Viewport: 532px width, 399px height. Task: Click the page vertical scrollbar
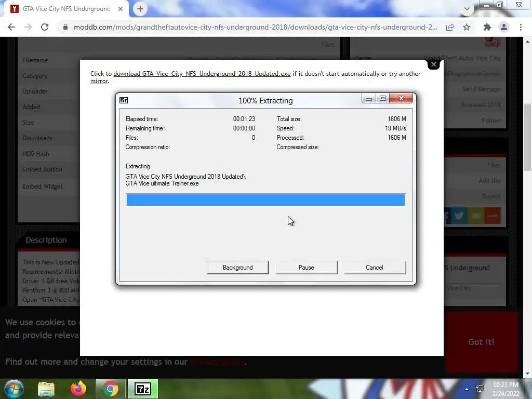point(527,137)
